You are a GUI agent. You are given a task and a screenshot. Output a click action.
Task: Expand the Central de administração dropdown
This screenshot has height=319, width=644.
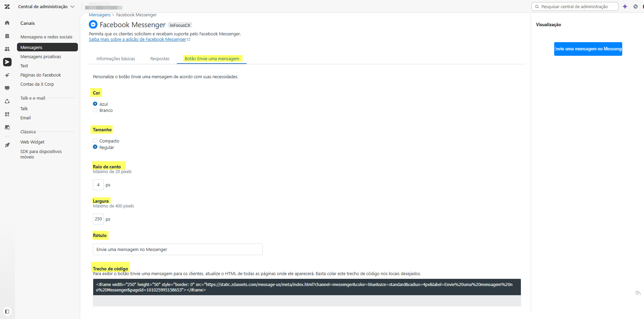pos(46,6)
